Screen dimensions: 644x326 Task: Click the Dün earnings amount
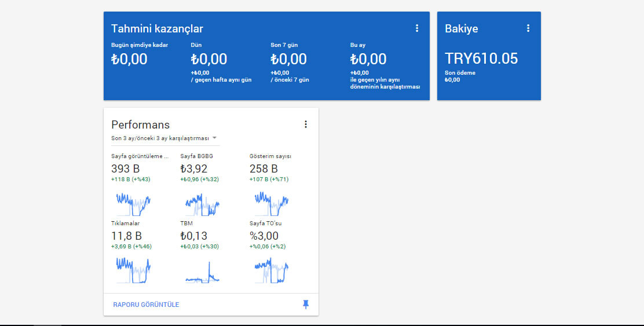pos(209,59)
